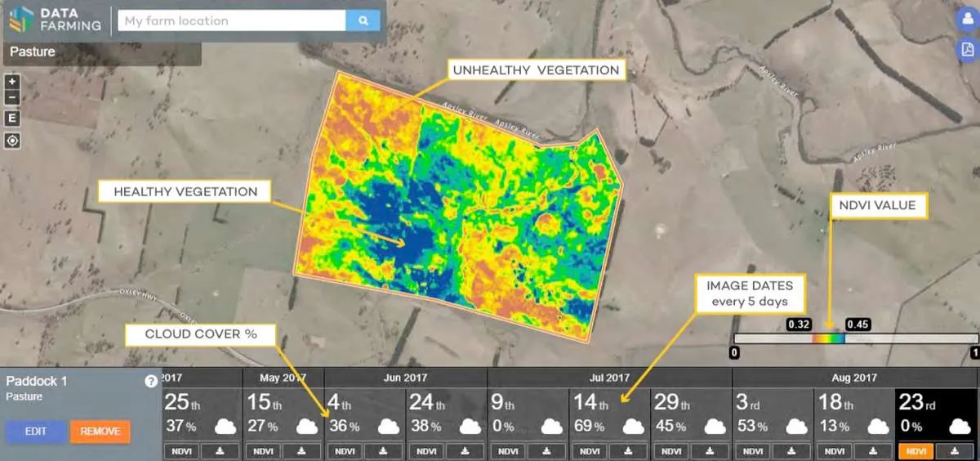Open the help icon beside Paddock 1
This screenshot has height=461, width=980.
pyautogui.click(x=151, y=382)
